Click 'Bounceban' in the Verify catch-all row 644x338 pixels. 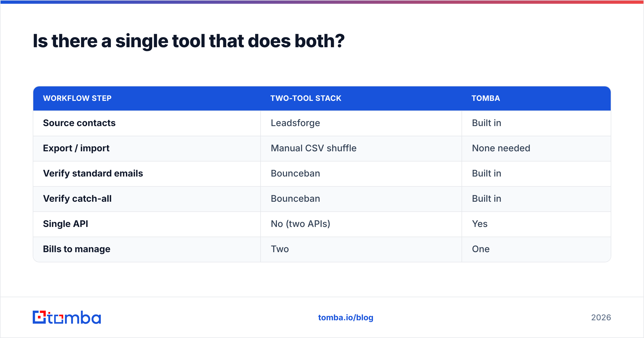[x=295, y=199]
